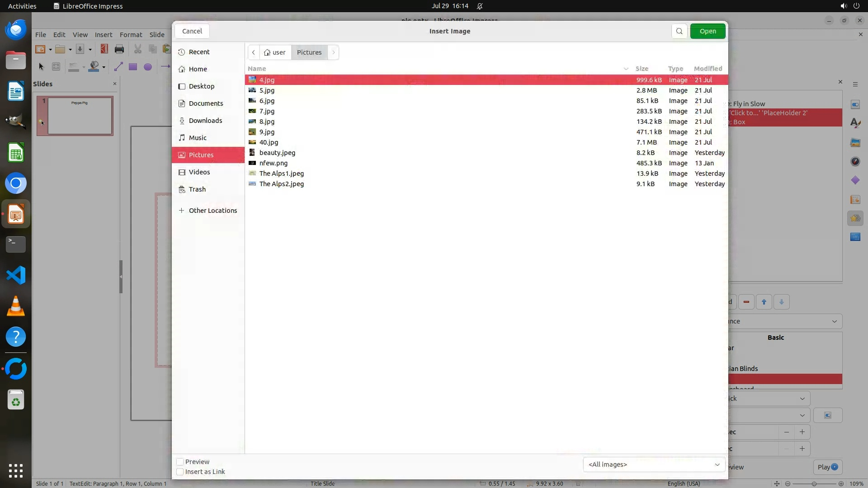Open the All images file filter dropdown
This screenshot has height=488, width=868.
pos(654,465)
